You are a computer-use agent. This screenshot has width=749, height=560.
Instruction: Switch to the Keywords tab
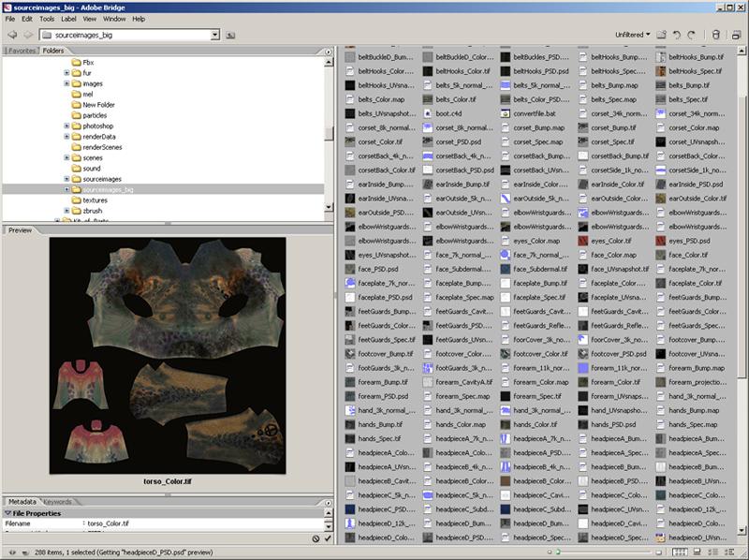(57, 502)
